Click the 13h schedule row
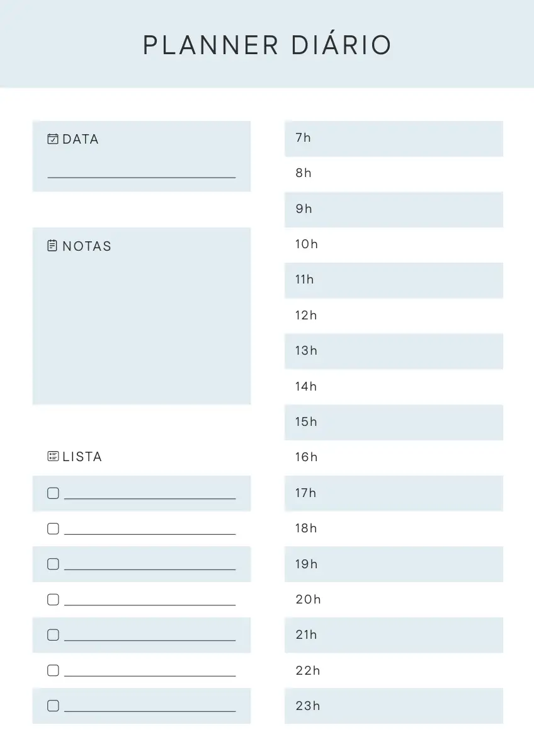This screenshot has height=756, width=534. [394, 351]
